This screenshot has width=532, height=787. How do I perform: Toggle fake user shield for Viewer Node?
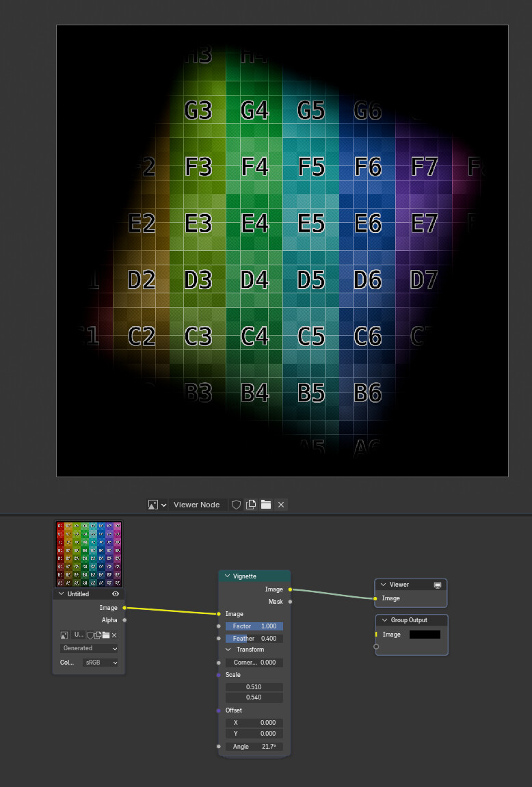[x=236, y=505]
